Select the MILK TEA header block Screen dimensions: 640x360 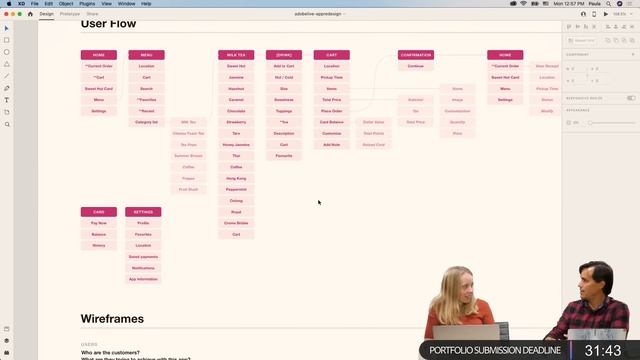(236, 55)
